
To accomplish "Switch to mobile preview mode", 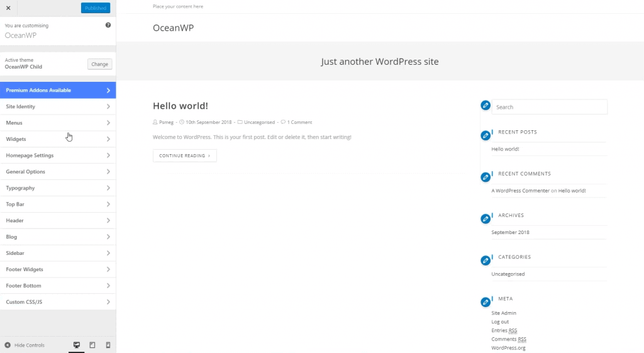I will (108, 345).
